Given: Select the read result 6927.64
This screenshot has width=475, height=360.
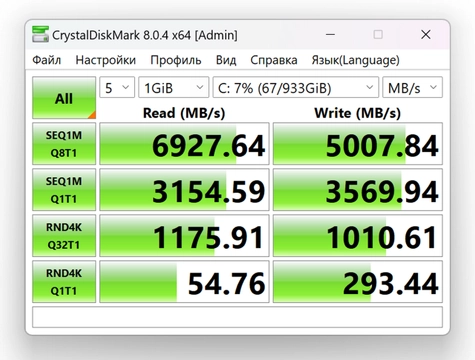Looking at the screenshot, I should pos(184,144).
